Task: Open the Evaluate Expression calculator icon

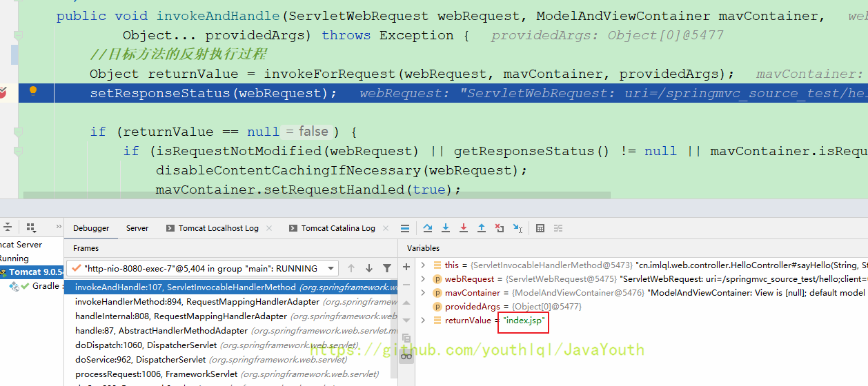Action: click(x=540, y=228)
